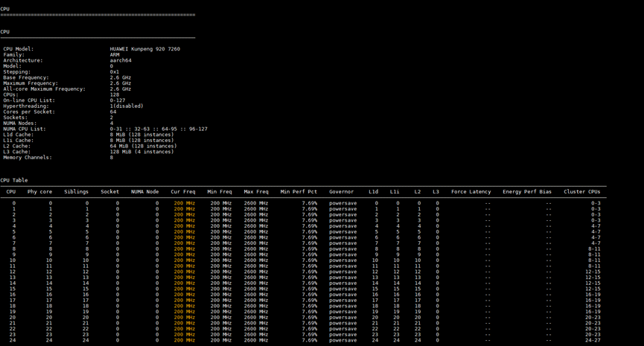Click the 'Base Frequency:' label
The width and height of the screenshot is (644, 346).
(26, 77)
